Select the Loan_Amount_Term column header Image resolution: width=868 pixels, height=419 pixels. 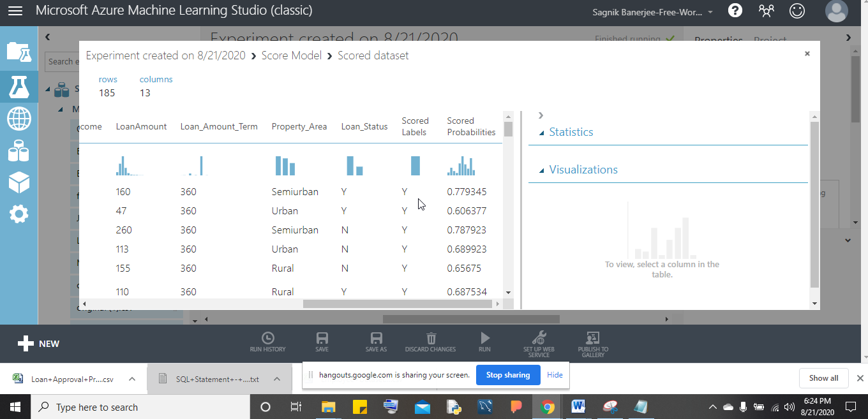219,126
